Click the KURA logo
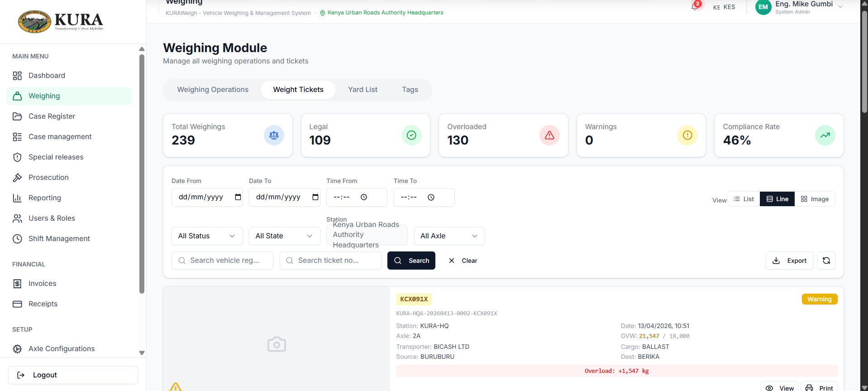868x391 pixels. 61,22
